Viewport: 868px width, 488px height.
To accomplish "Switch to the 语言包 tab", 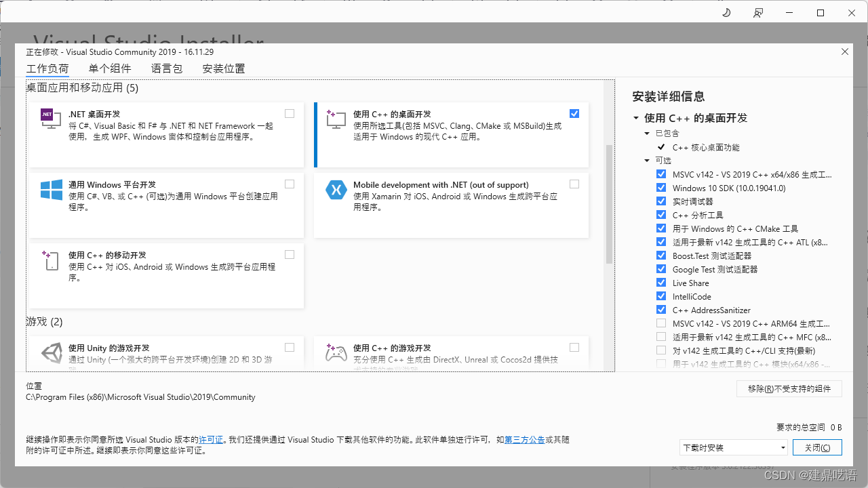I will tap(167, 68).
